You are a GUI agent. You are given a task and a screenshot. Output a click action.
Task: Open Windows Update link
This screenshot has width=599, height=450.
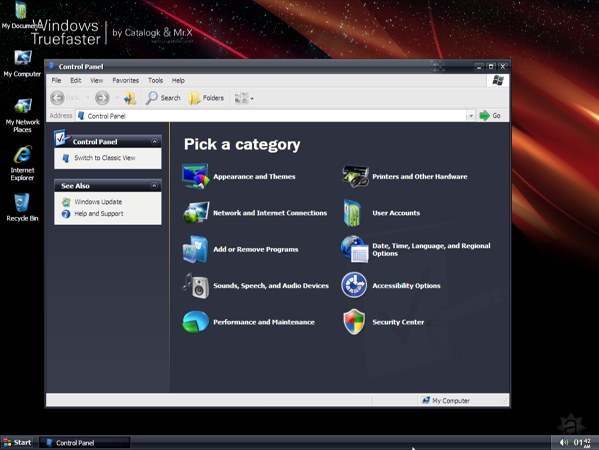(x=98, y=202)
